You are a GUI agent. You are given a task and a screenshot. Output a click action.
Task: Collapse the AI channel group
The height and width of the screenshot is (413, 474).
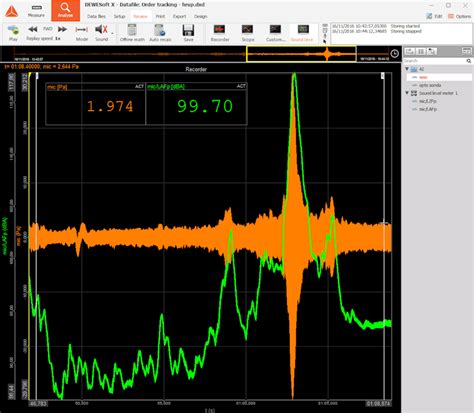coord(407,69)
